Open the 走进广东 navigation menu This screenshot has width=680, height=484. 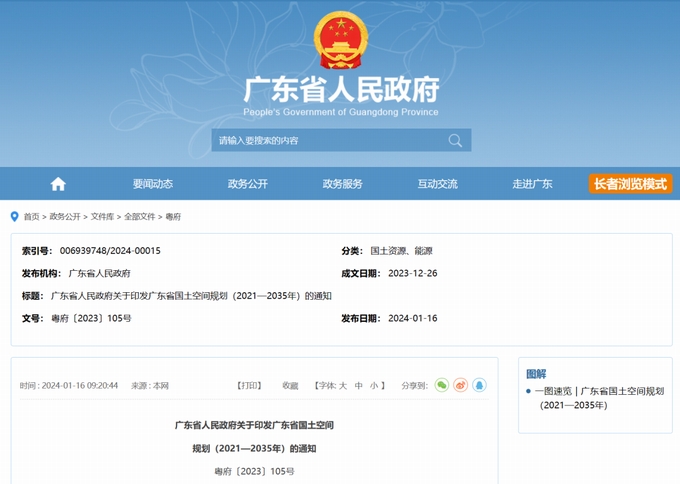pos(532,184)
